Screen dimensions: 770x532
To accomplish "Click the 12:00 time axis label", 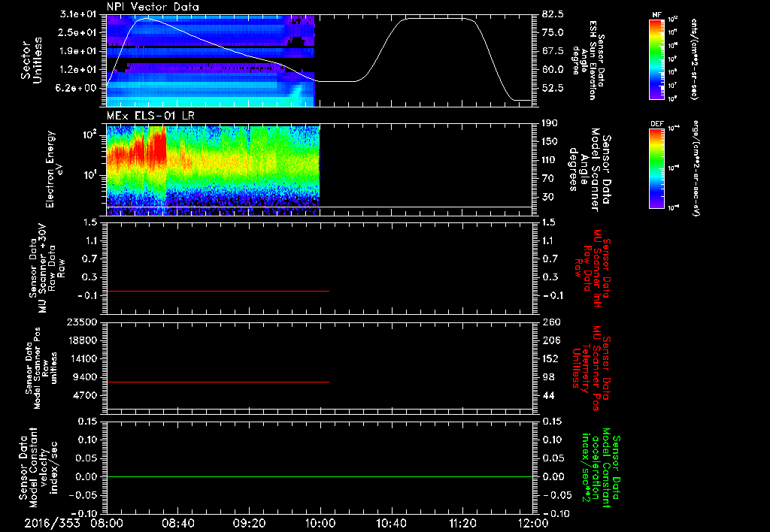I will click(533, 523).
